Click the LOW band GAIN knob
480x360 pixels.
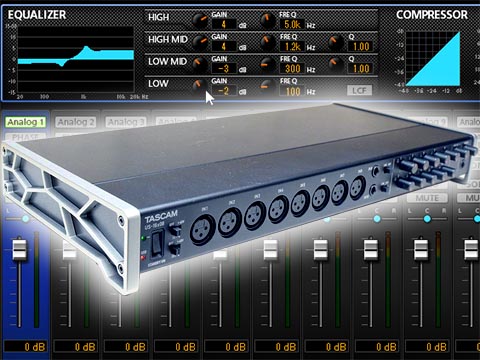pyautogui.click(x=200, y=86)
